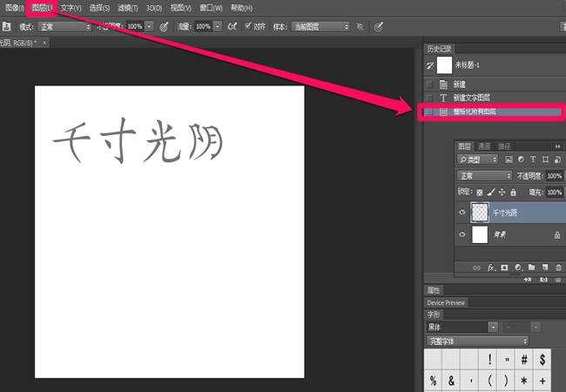The image size is (566, 392).
Task: Open opacity slider arrow in options bar
Action: [149, 26]
